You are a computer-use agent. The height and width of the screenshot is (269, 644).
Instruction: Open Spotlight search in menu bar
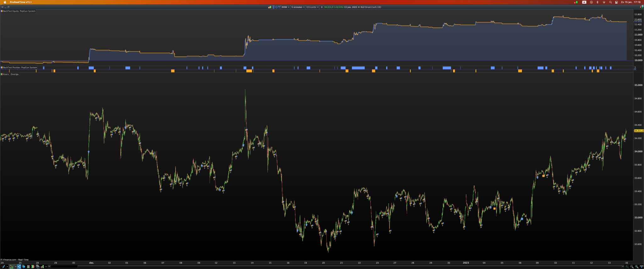pyautogui.click(x=610, y=2)
